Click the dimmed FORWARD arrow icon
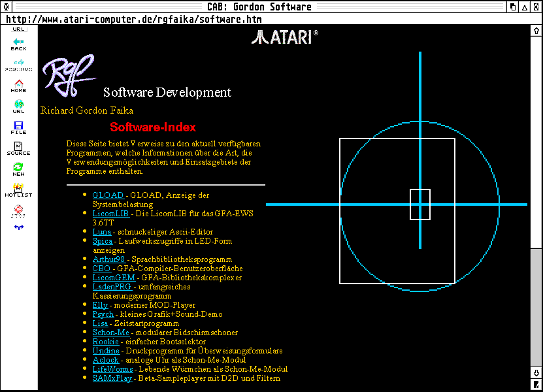The width and height of the screenshot is (543, 392). (x=19, y=65)
